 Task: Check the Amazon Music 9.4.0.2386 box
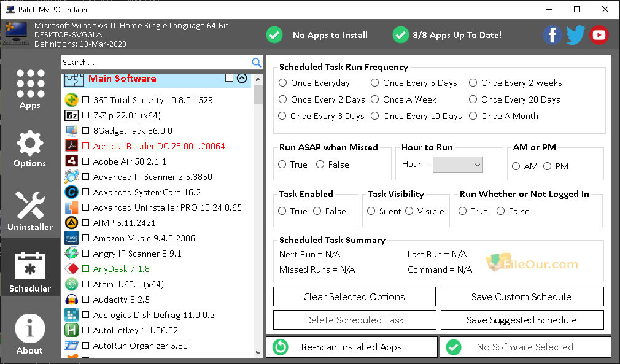click(85, 238)
